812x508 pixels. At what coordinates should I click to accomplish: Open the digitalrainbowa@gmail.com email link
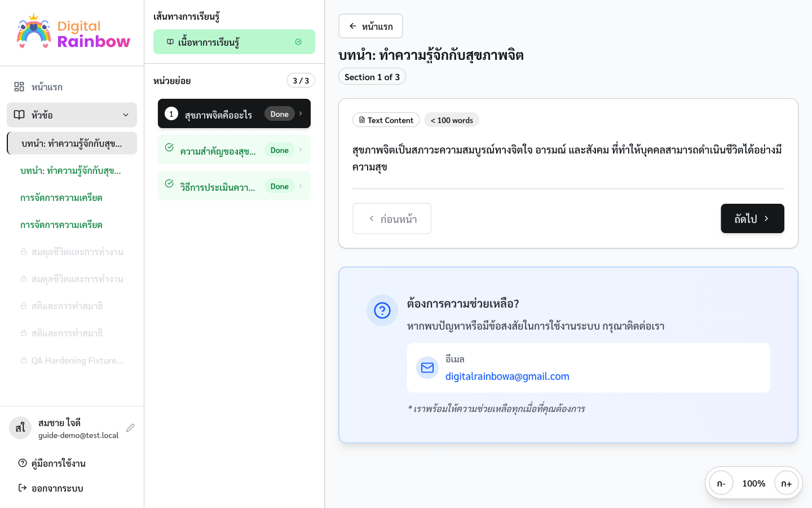click(x=507, y=376)
